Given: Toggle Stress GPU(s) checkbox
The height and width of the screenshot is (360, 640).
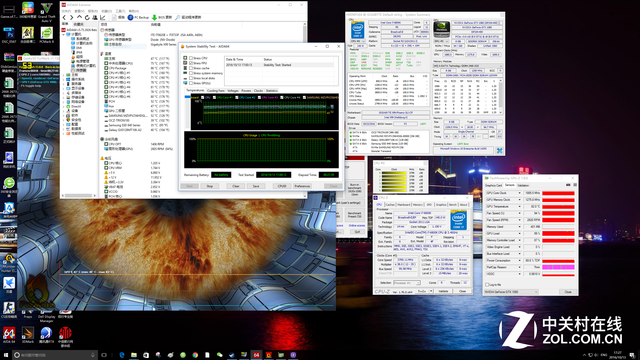Looking at the screenshot, I should (191, 83).
